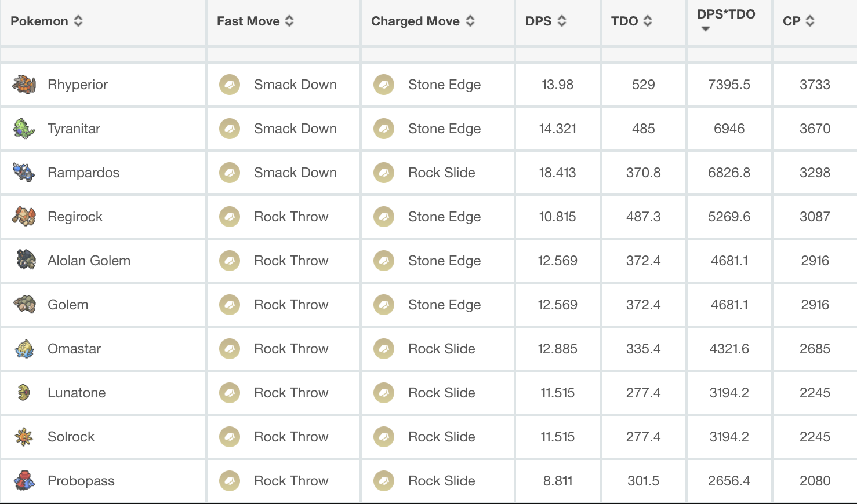Click the Solrock sprite icon
This screenshot has width=857, height=504.
coord(24,437)
